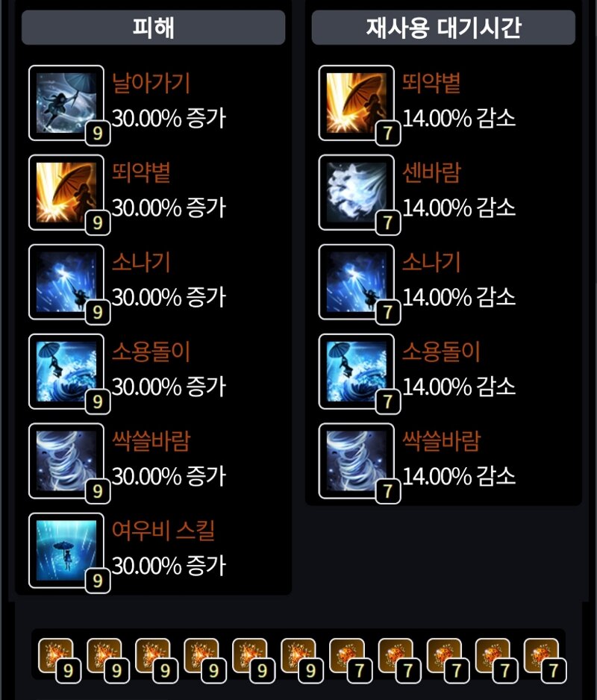Screen dimensions: 597x700
Task: Click the 재사용 대기시간 column header
Action: 443,28
